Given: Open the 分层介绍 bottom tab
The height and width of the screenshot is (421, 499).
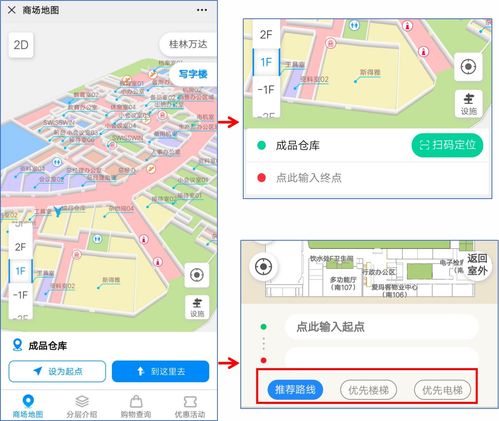Looking at the screenshot, I should point(82,406).
